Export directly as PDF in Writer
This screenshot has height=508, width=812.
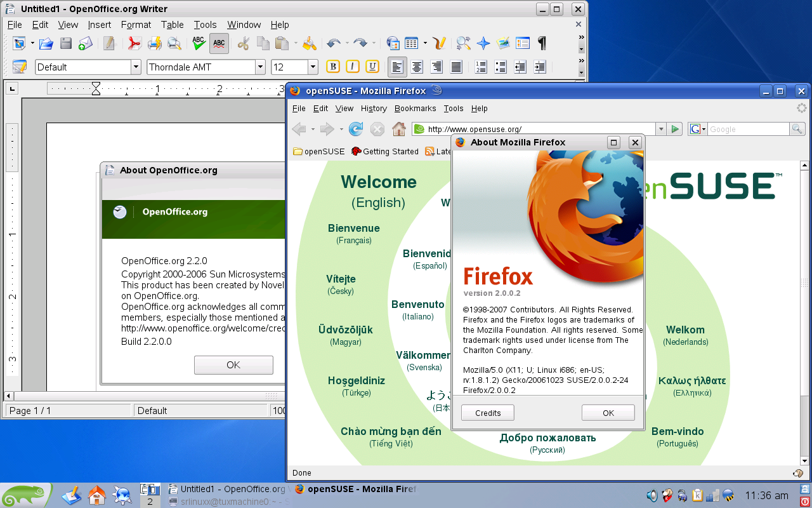click(134, 43)
